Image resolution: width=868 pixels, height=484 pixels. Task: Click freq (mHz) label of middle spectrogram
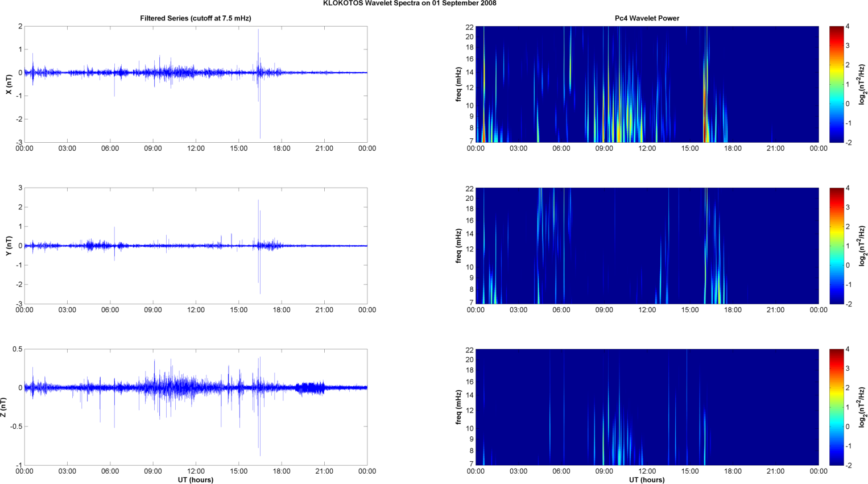coord(458,246)
